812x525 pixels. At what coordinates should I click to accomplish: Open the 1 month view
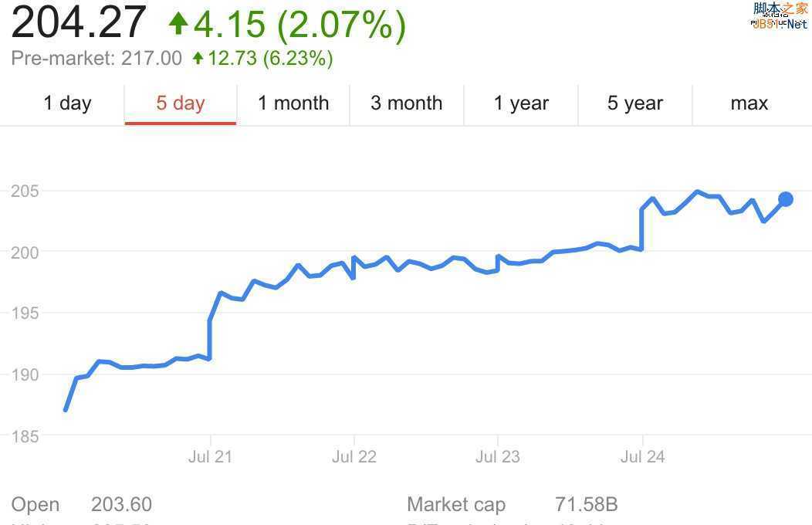(293, 103)
